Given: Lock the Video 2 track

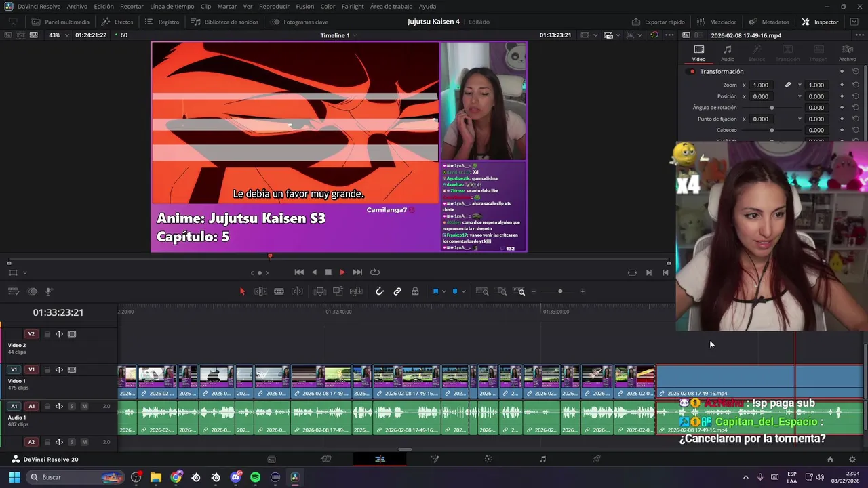Looking at the screenshot, I should click(x=47, y=334).
